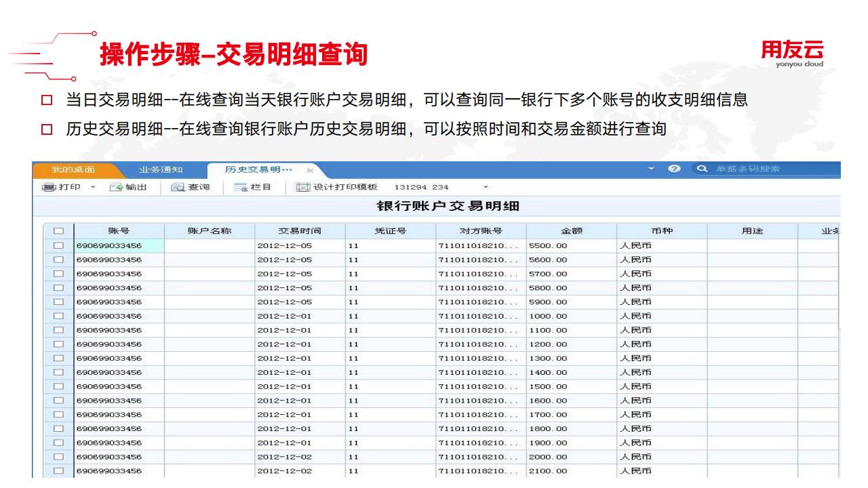Toggle the select-all checkbox in table header
The width and height of the screenshot is (868, 488).
[58, 231]
